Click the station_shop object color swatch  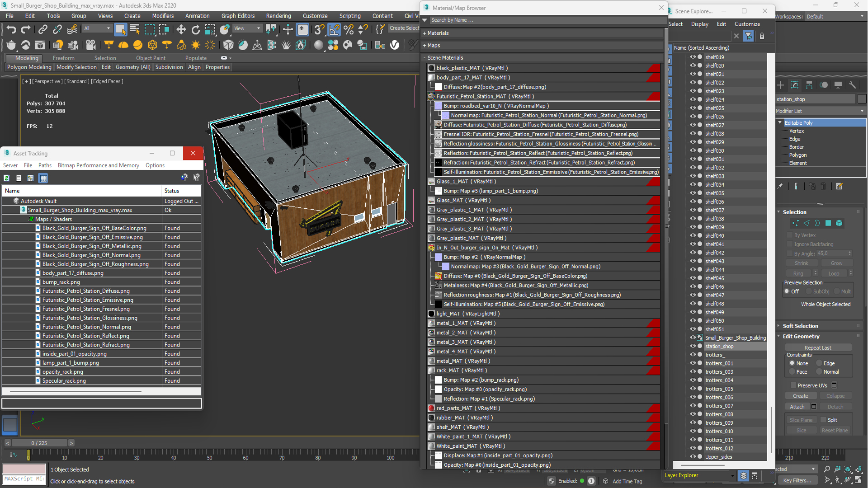pyautogui.click(x=862, y=99)
